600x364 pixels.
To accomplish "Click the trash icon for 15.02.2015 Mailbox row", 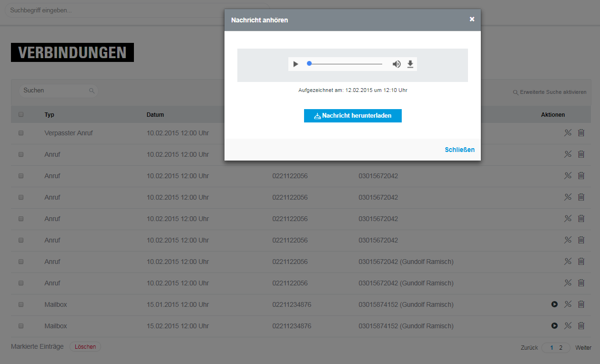I will (581, 326).
